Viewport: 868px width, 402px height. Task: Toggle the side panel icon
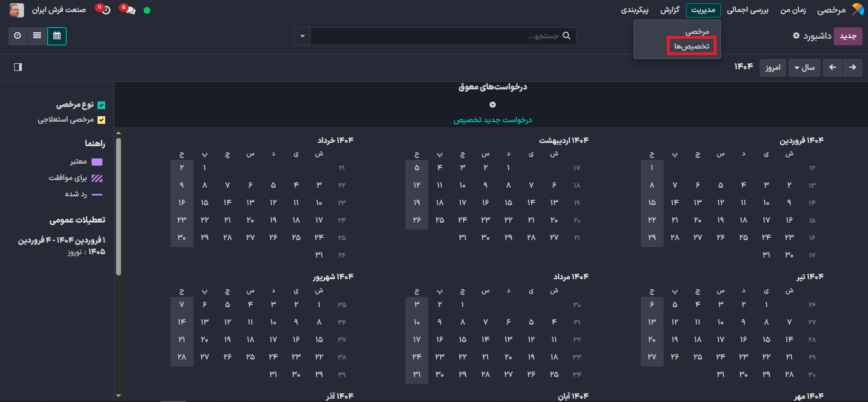pos(18,67)
